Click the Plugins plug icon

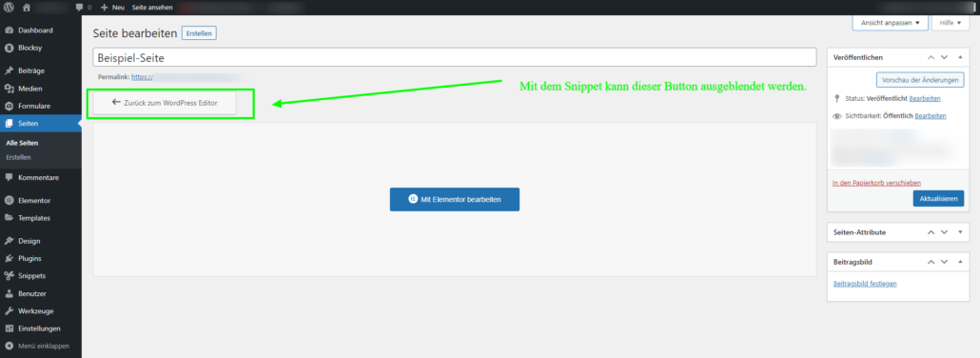[9, 258]
